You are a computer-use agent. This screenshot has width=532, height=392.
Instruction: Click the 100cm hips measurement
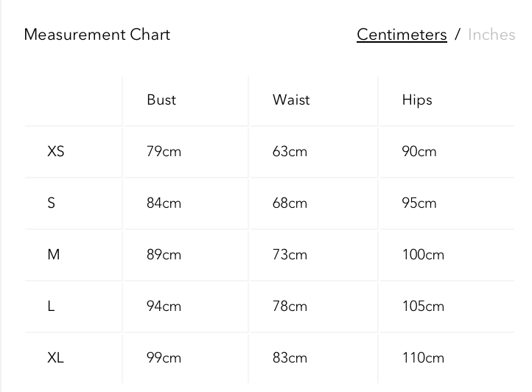(423, 255)
